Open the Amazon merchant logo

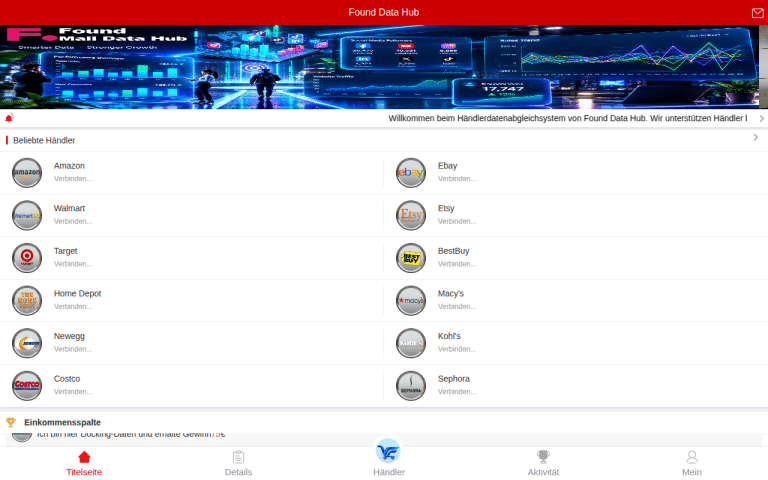(x=27, y=173)
